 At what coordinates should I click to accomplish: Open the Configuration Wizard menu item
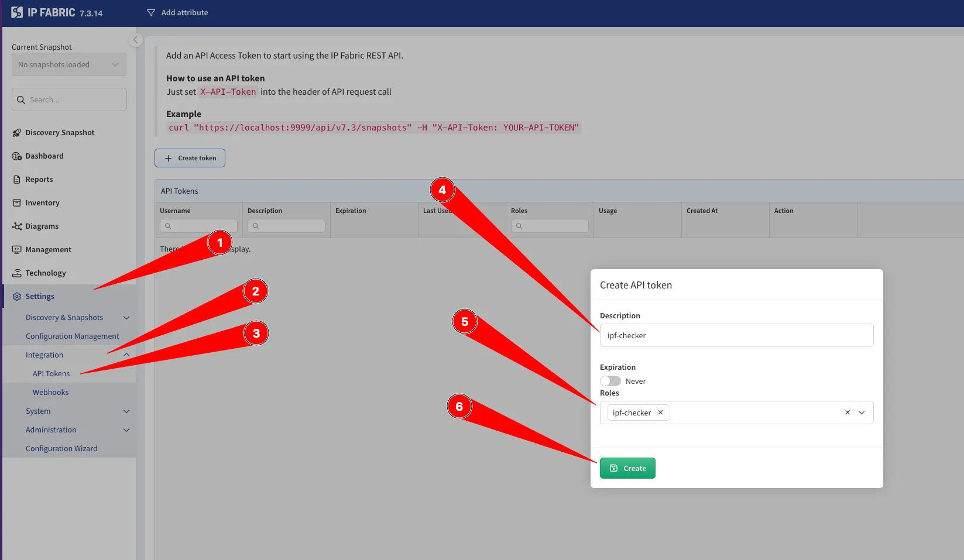click(x=61, y=449)
